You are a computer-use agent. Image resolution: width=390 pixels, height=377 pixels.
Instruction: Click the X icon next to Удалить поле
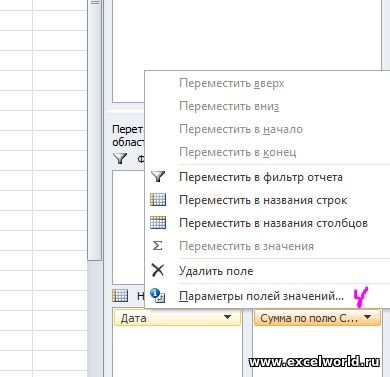[158, 270]
